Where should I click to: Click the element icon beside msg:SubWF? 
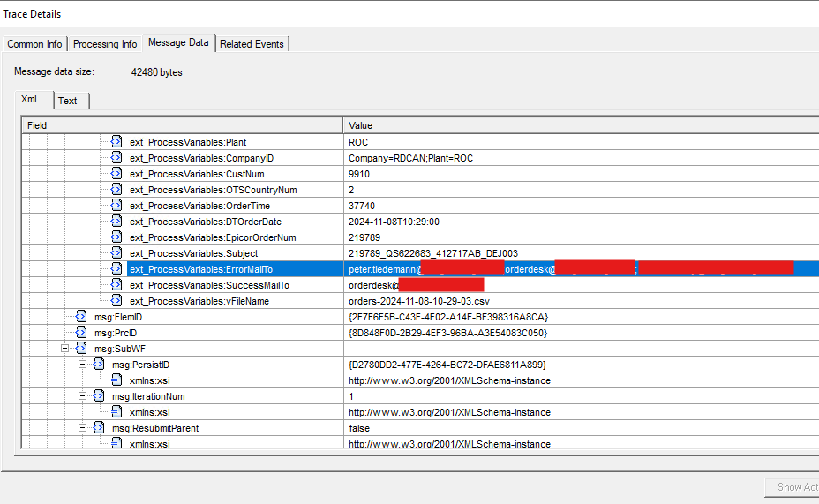coord(81,349)
